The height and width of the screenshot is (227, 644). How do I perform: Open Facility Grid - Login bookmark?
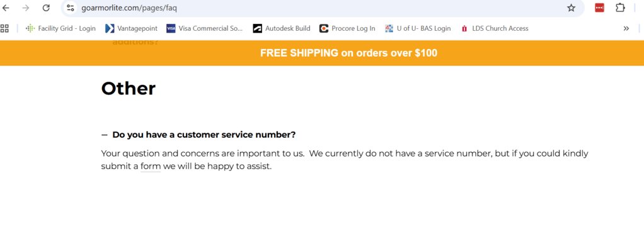60,28
